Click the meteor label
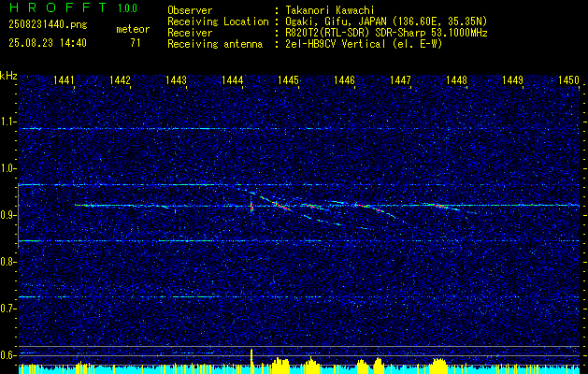The width and height of the screenshot is (588, 374). (x=133, y=29)
